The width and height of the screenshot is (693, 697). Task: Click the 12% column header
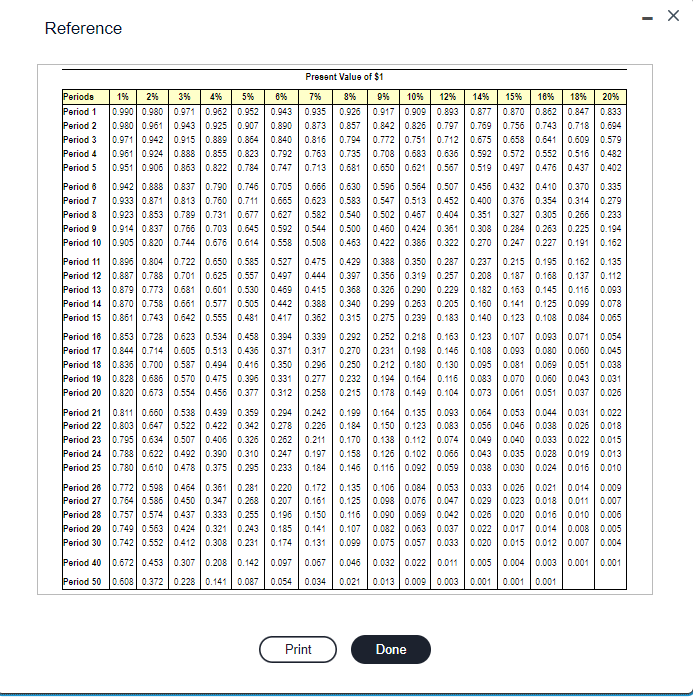pyautogui.click(x=447, y=96)
